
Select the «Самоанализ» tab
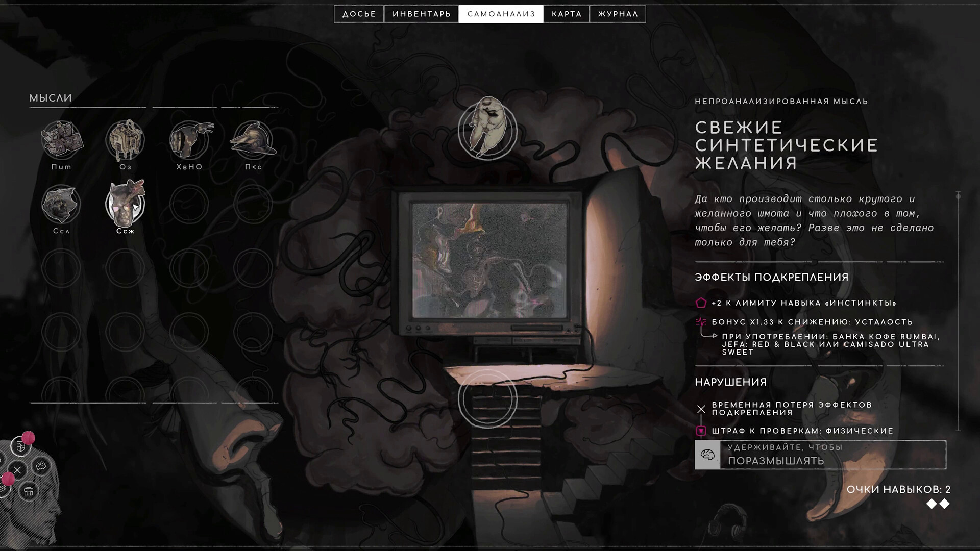click(x=501, y=14)
